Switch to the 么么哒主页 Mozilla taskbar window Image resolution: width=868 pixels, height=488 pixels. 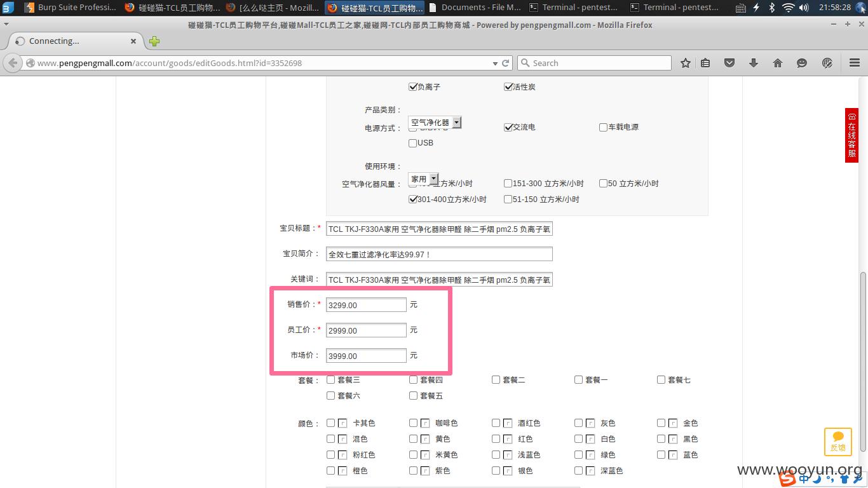pos(273,8)
